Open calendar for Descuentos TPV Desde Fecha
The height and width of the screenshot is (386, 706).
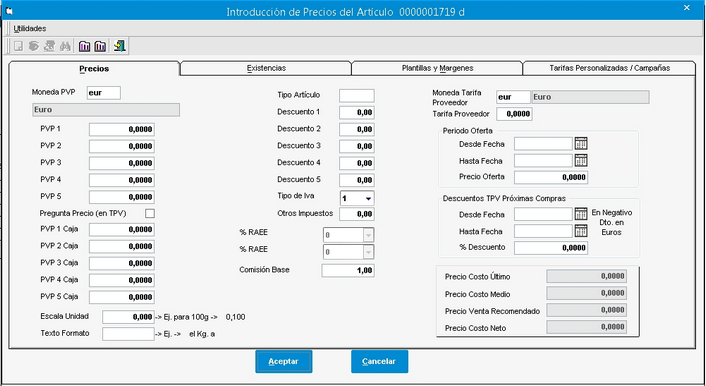point(581,214)
